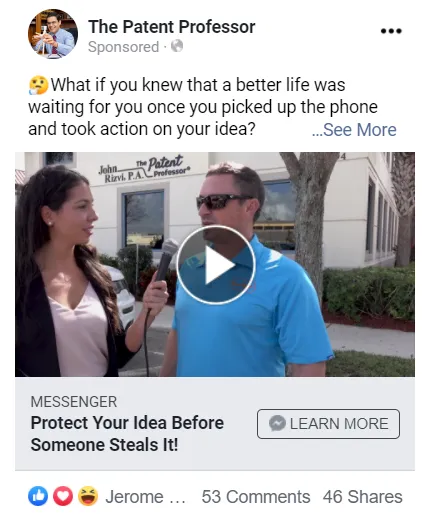Open The Patent Professor page name link
The height and width of the screenshot is (515, 423).
pos(172,27)
